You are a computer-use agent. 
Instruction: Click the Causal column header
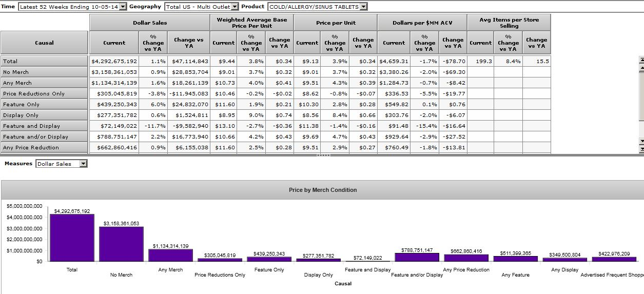tap(44, 43)
